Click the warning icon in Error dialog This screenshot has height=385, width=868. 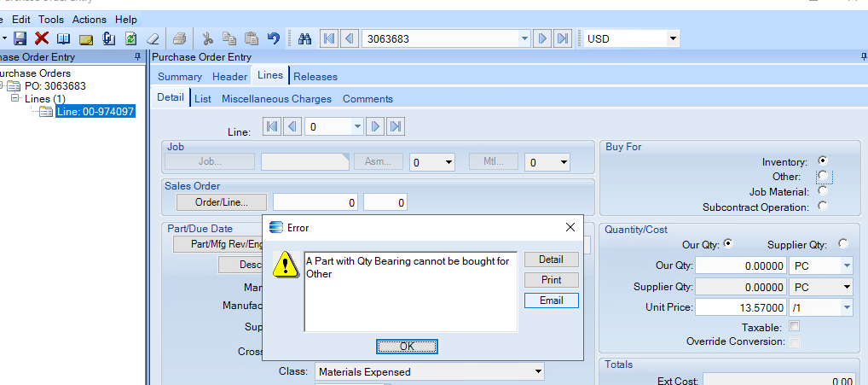click(286, 264)
